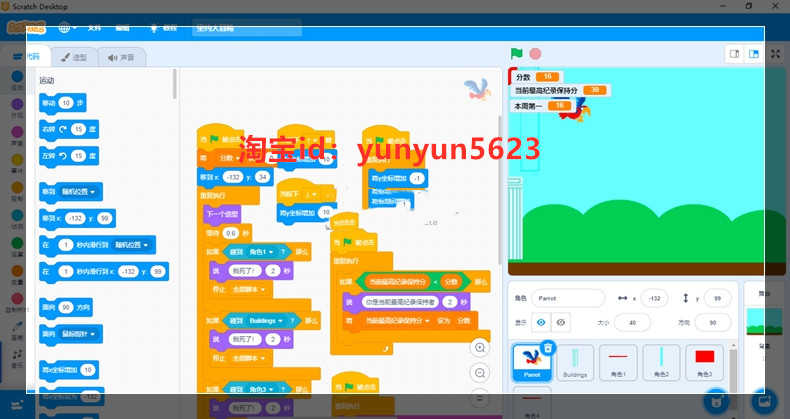This screenshot has width=790, height=419.
Task: Zoom out of the code workspace
Action: 480,373
